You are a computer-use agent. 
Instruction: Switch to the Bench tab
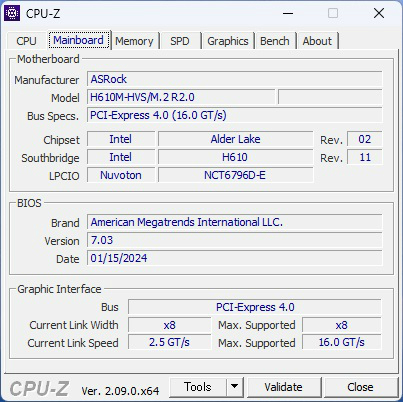275,41
